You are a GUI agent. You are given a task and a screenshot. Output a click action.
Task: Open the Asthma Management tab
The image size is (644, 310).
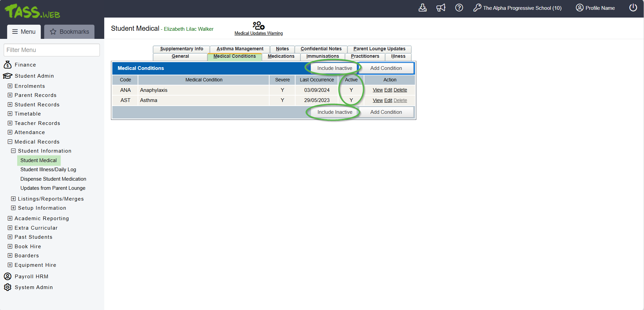click(x=240, y=49)
